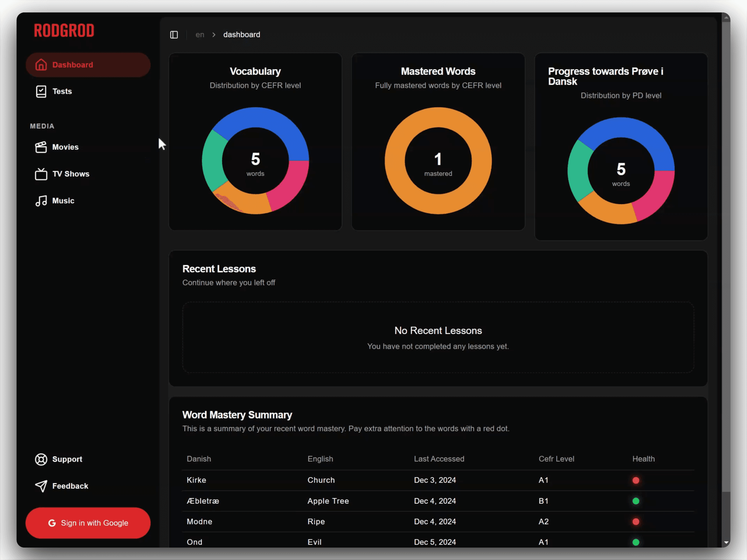Viewport: 747px width, 560px height.
Task: Select the Ond table cell
Action: click(195, 542)
